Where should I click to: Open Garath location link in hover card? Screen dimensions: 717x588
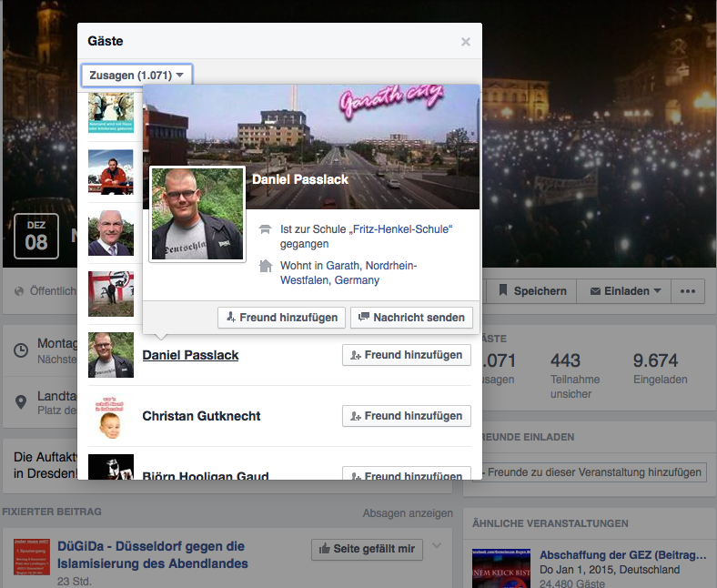343,265
